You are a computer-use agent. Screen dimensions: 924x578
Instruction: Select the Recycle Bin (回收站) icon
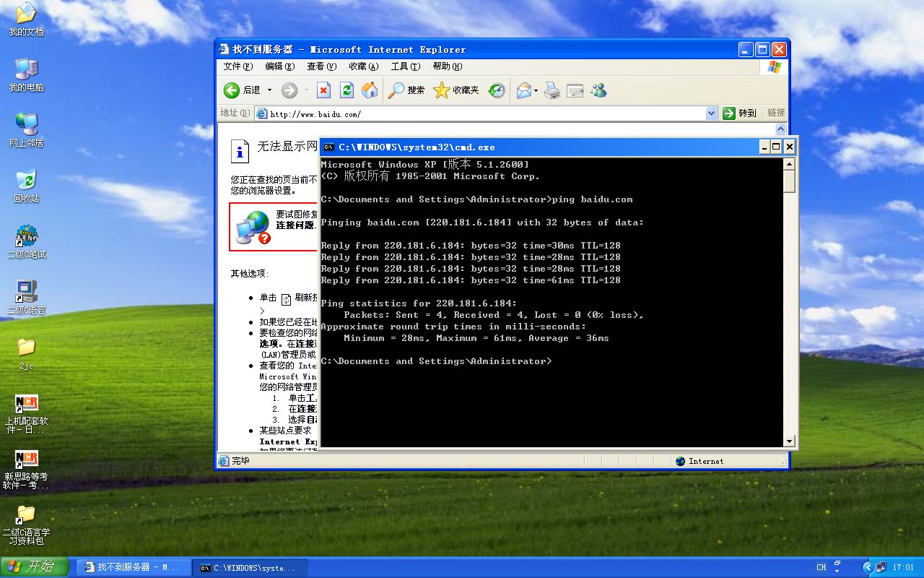tap(26, 186)
